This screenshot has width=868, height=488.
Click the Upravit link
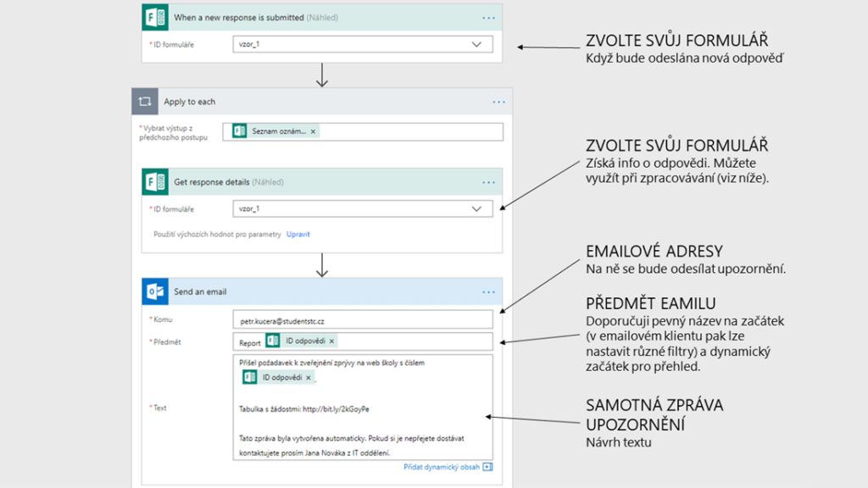click(298, 233)
